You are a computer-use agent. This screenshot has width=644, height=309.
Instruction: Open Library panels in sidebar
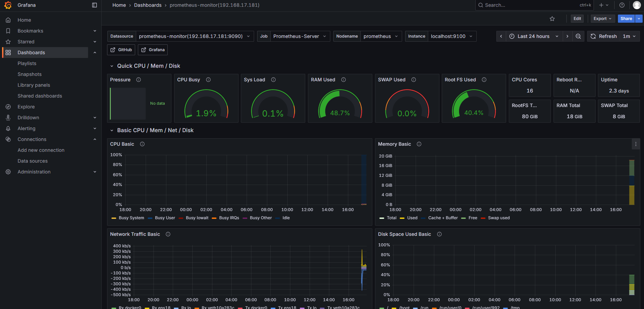coord(34,85)
